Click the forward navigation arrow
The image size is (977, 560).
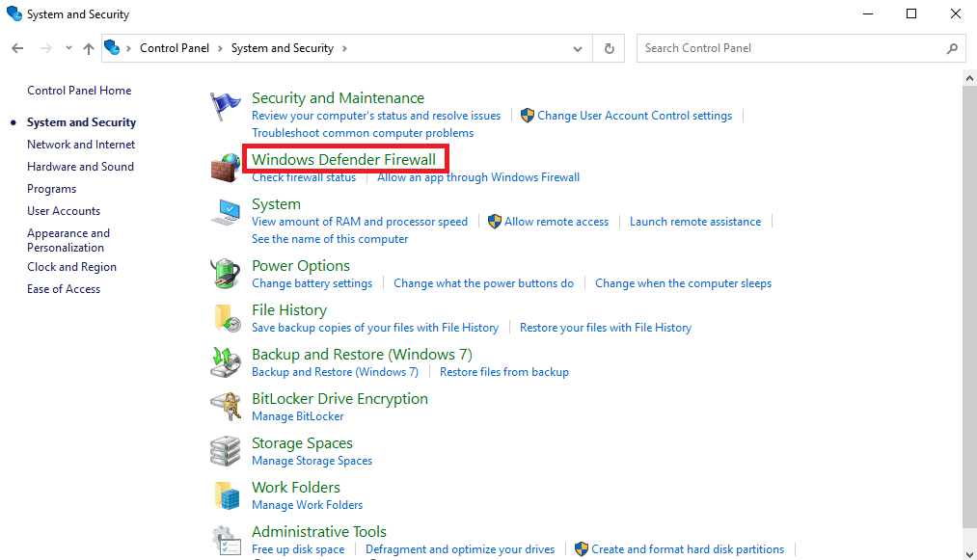tap(45, 48)
